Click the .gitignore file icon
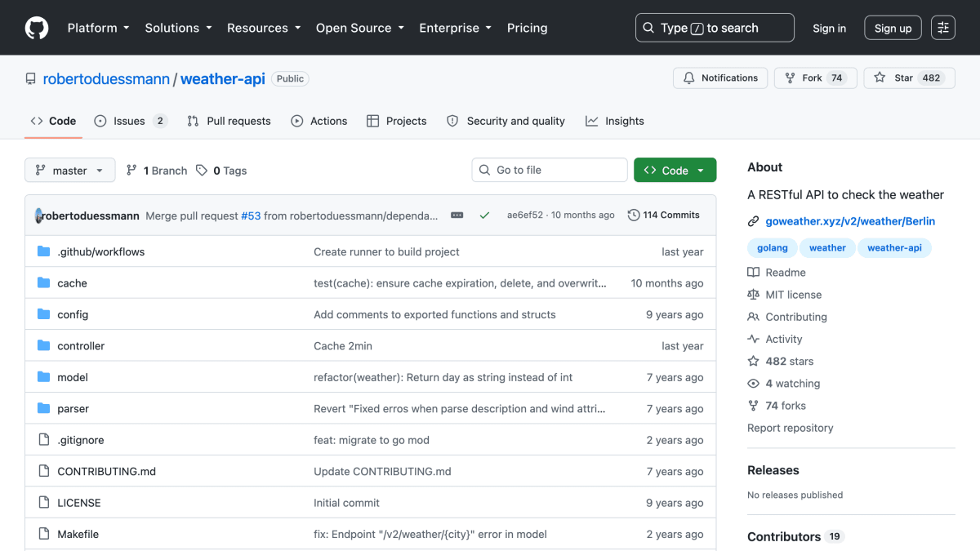 click(44, 440)
